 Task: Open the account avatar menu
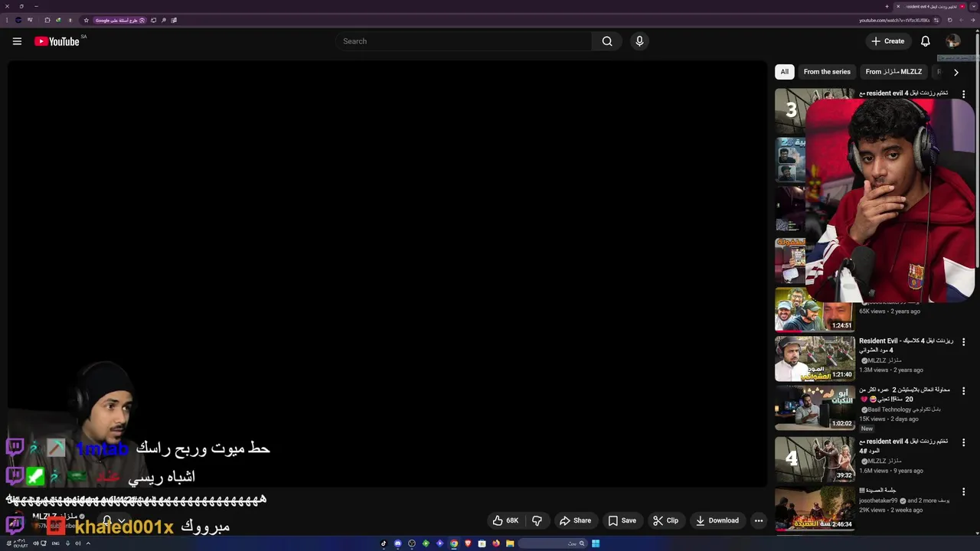pyautogui.click(x=953, y=41)
